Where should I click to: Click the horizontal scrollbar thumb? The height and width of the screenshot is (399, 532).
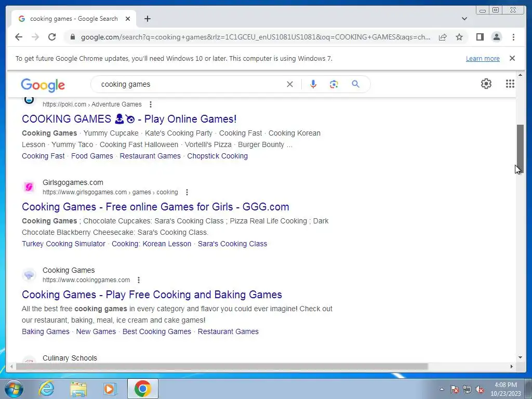pyautogui.click(x=222, y=366)
